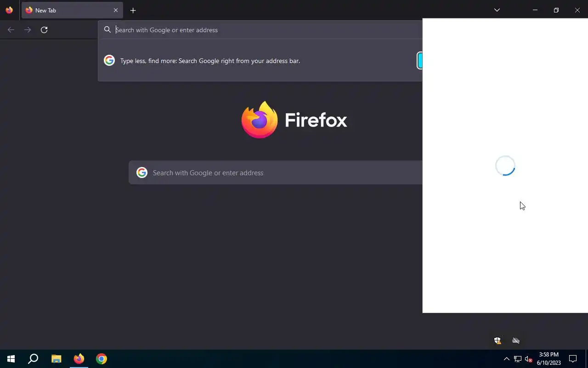This screenshot has width=588, height=368.
Task: Click the Firefox taskbar icon
Action: pos(79,359)
